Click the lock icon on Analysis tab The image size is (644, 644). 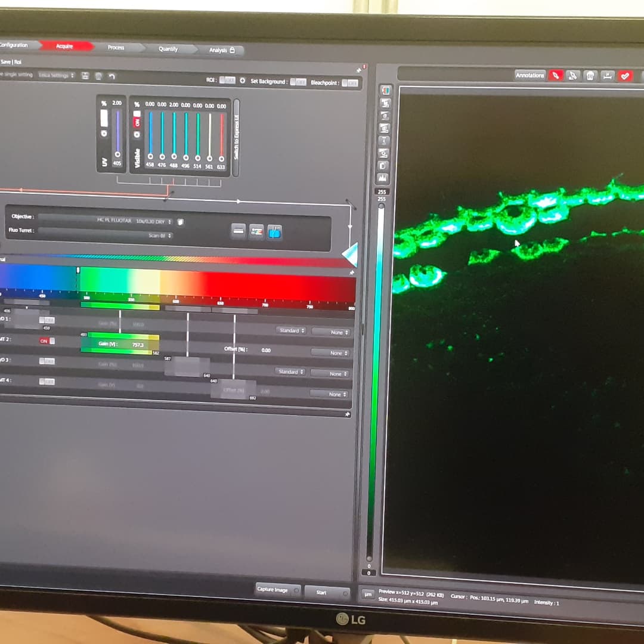(232, 50)
